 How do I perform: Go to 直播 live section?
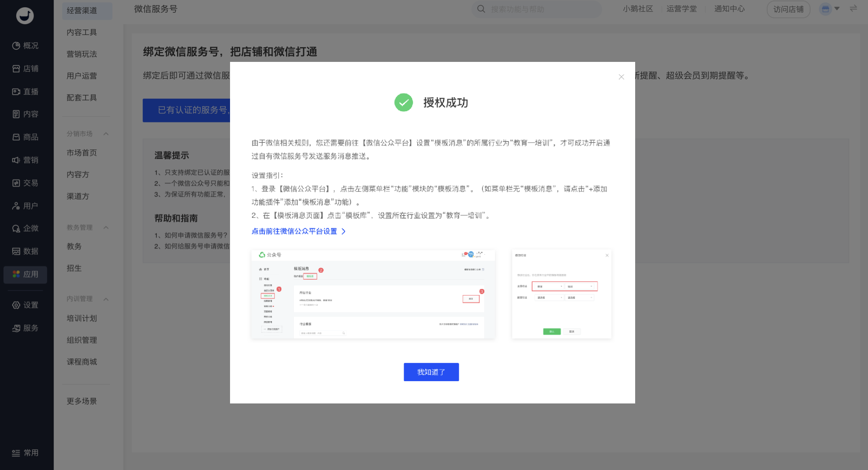(x=26, y=92)
